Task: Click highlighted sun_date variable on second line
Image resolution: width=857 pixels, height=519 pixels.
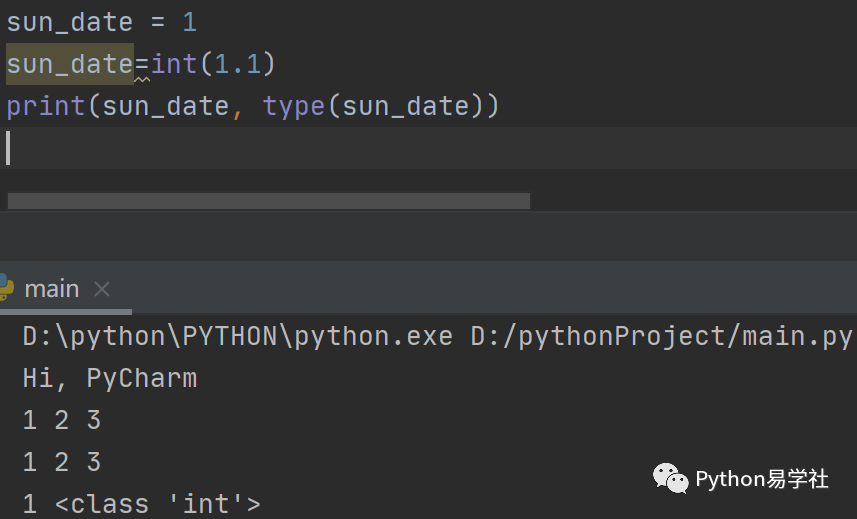Action: click(x=70, y=64)
